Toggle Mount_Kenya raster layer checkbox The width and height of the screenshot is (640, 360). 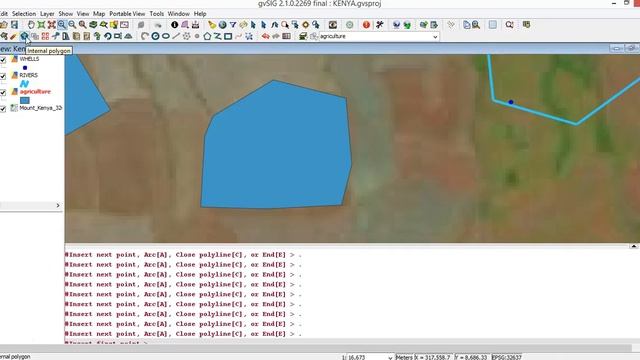pos(3,109)
